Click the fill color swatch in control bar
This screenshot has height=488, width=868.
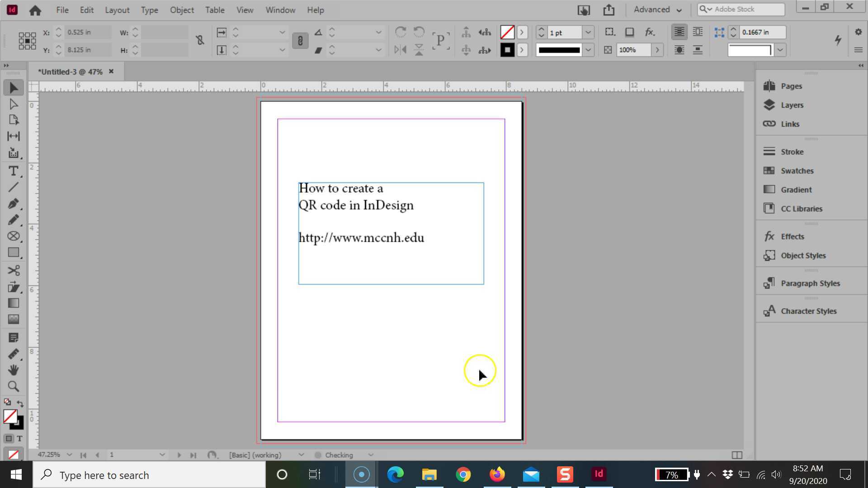507,33
